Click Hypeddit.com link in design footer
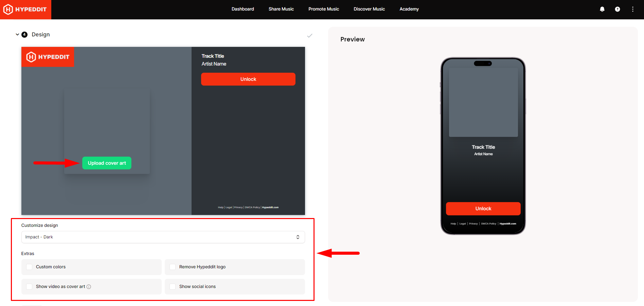 tap(270, 208)
